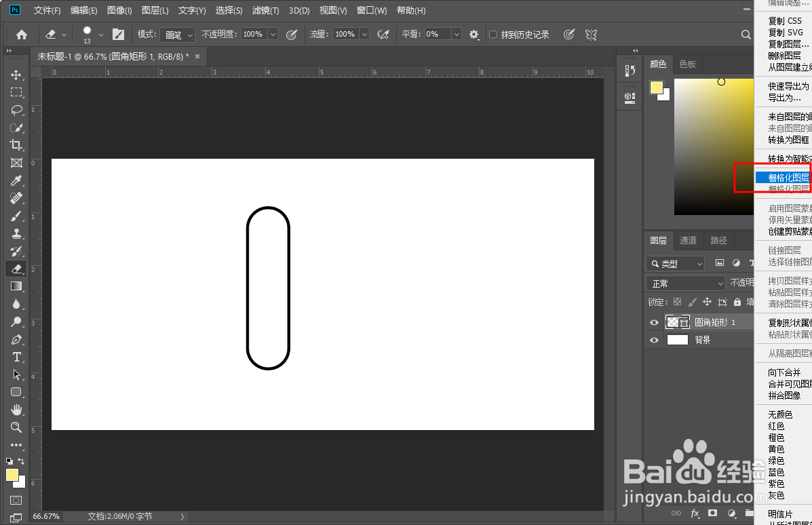Screen dimensions: 812x525
Task: Pick the shape tool in the toolbar
Action: (x=16, y=392)
